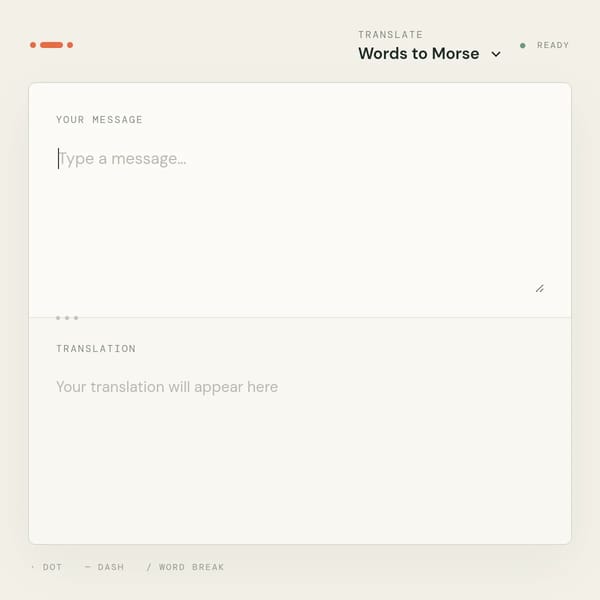This screenshot has height=600, width=600.
Task: Click the DOT legend entry
Action: pos(46,567)
